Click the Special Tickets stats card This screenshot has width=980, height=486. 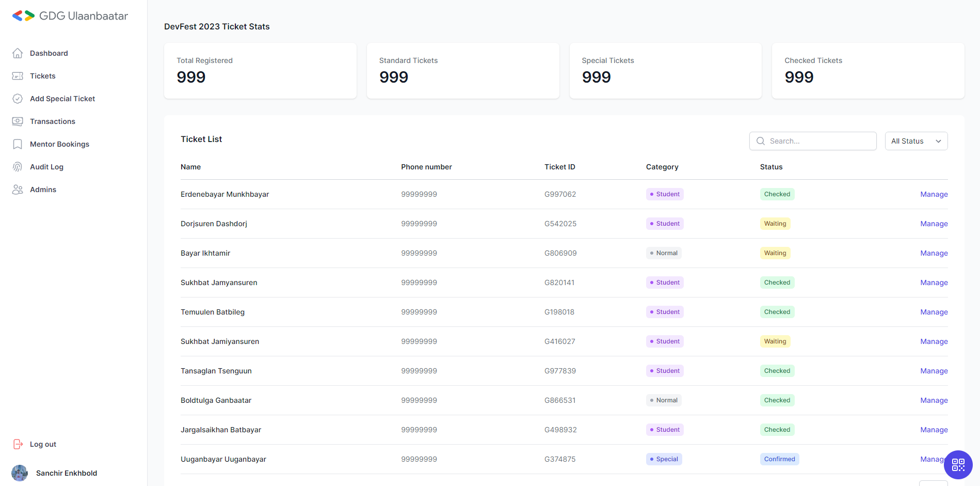tap(666, 71)
